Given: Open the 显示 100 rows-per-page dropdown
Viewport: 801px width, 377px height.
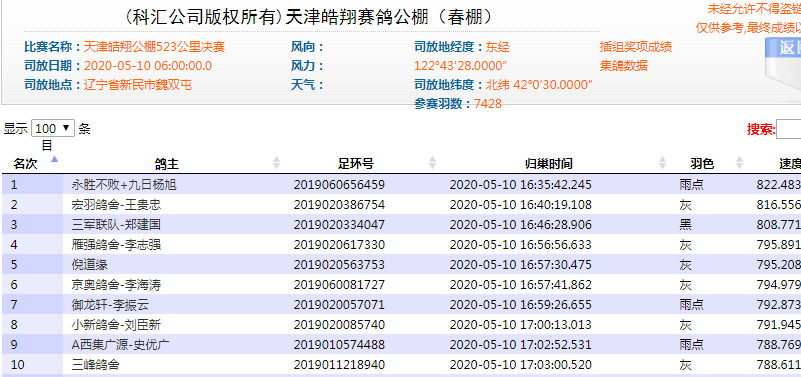Looking at the screenshot, I should point(53,128).
